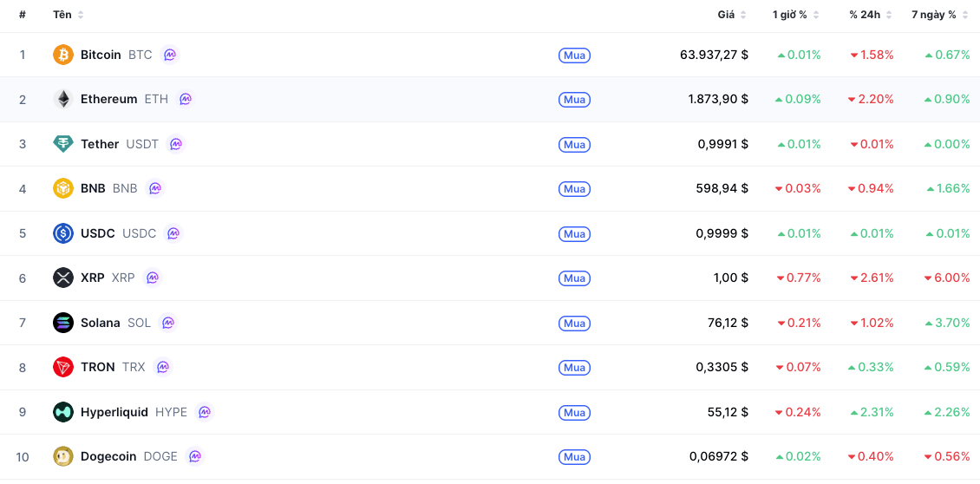Click the HYPE ticker symbol
980x484 pixels.
coord(171,412)
